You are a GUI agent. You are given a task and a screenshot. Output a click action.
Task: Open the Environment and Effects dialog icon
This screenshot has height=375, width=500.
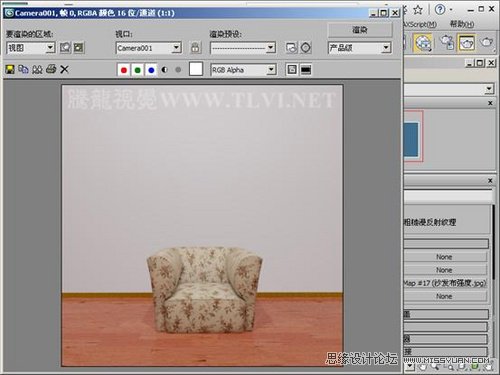tap(306, 48)
